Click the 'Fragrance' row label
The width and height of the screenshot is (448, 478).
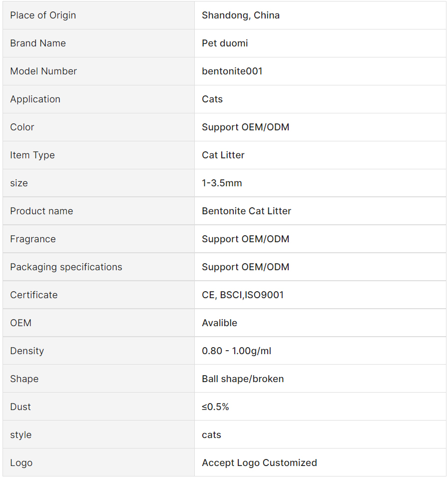(33, 239)
